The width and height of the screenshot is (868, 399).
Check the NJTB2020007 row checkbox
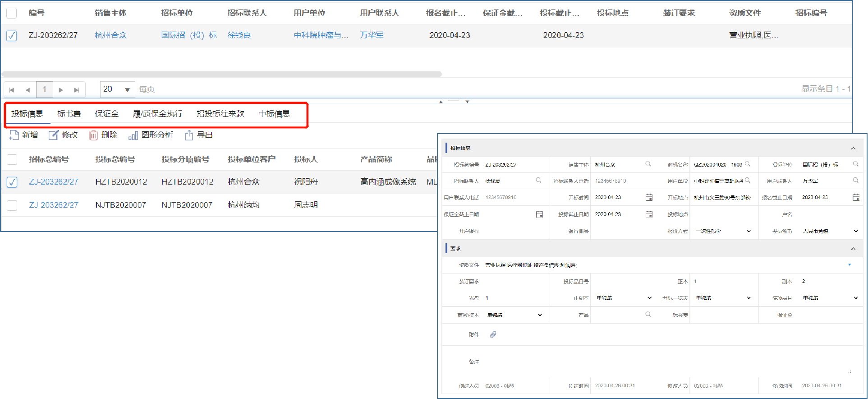(x=12, y=205)
